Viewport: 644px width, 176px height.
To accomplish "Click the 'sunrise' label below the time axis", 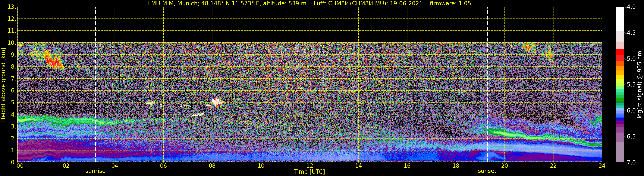I will [95, 171].
